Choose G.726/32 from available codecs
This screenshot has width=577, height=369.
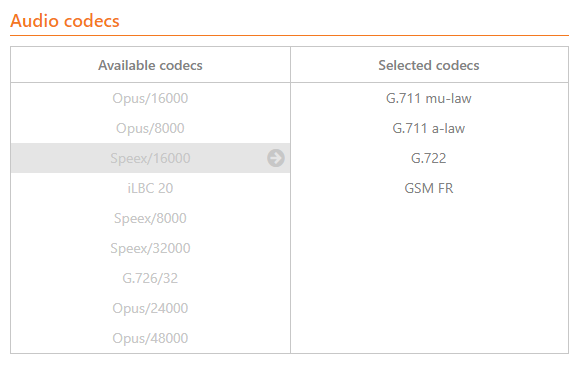[150, 278]
